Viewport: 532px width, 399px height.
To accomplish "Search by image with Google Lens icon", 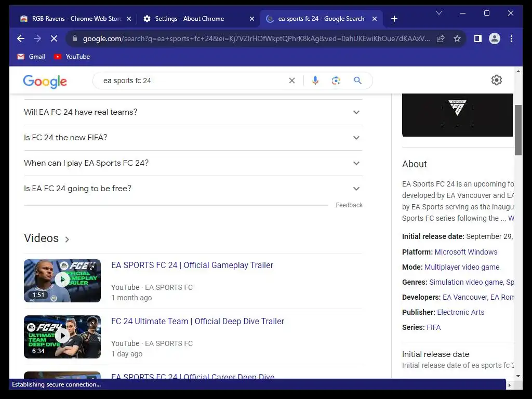I will [336, 81].
